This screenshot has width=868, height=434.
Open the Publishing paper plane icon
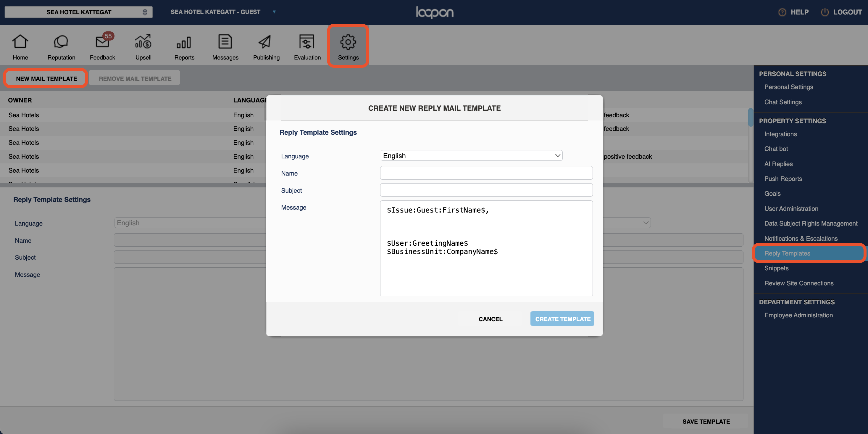tap(265, 42)
